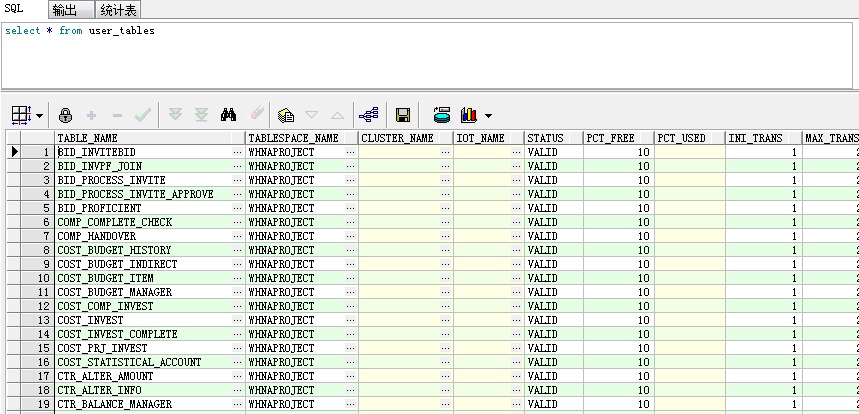Viewport: 859px width, 414px height.
Task: Click the plus insert record icon
Action: point(91,116)
